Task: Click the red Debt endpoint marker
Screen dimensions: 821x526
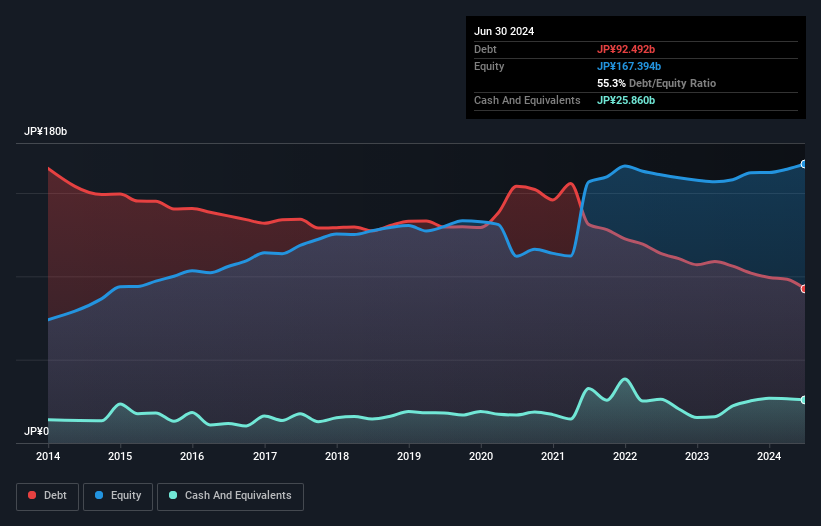Action: [x=804, y=289]
